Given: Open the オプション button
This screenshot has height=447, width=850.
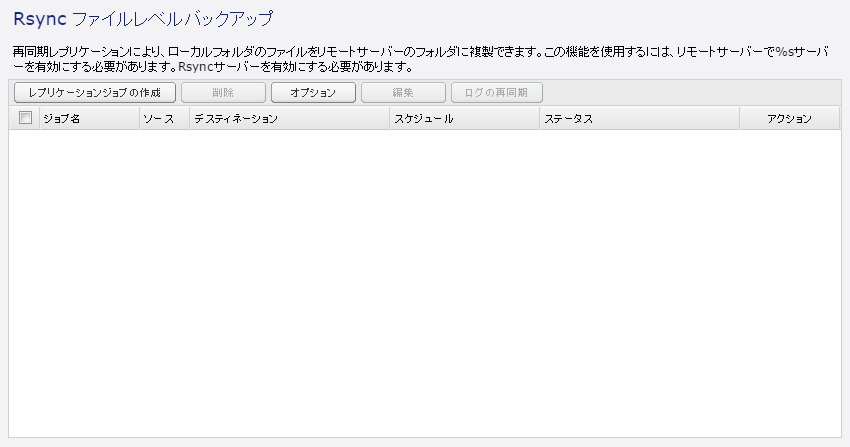Looking at the screenshot, I should [x=313, y=93].
